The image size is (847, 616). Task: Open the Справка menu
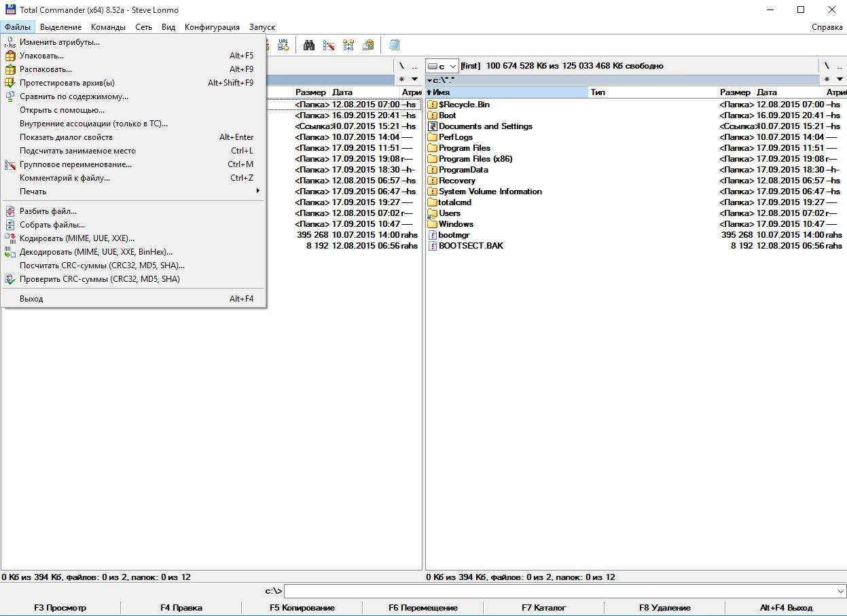(827, 27)
